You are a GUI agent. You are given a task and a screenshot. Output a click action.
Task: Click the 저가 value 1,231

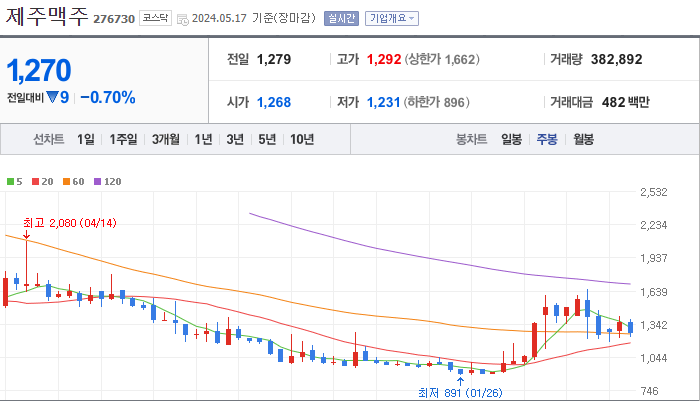tap(383, 102)
